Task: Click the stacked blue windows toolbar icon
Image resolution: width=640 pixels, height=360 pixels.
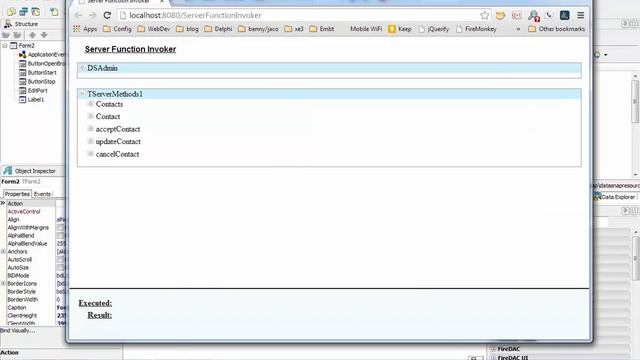Action: [x=24, y=11]
